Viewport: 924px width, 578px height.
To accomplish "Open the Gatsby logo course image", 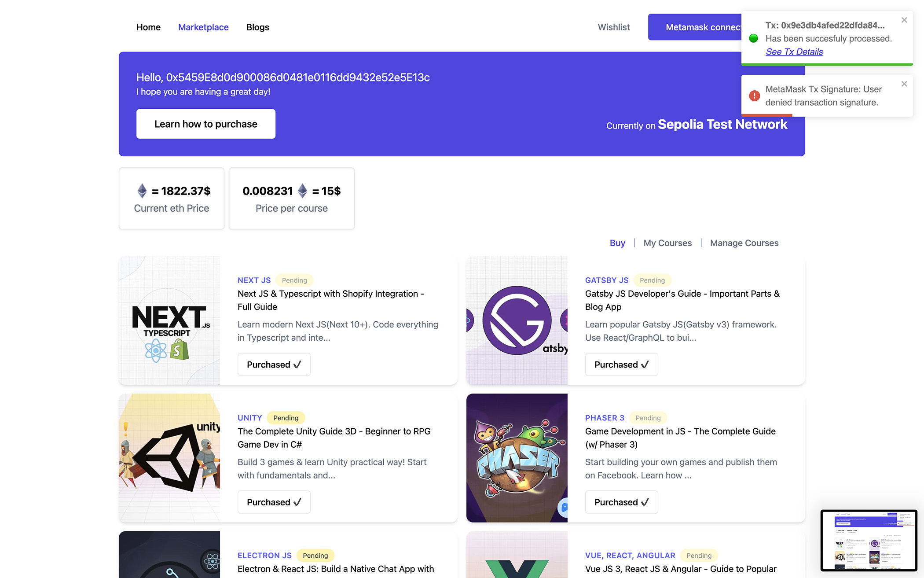I will click(517, 320).
